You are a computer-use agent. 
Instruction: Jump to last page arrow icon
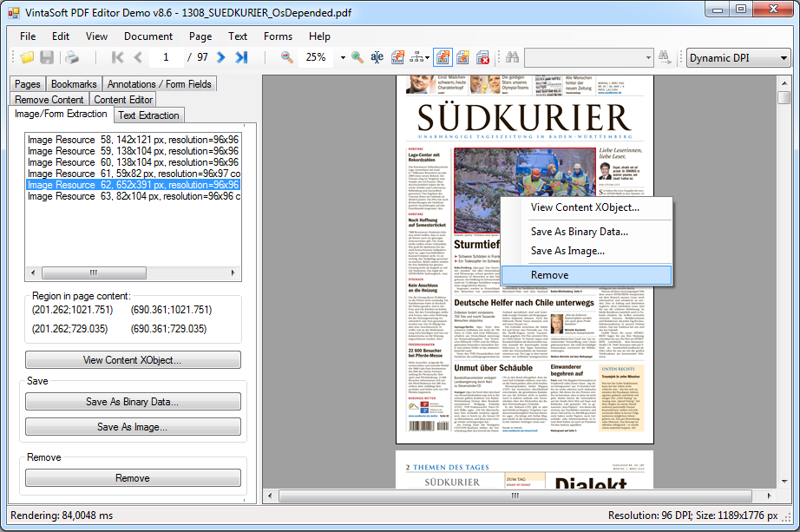point(241,57)
